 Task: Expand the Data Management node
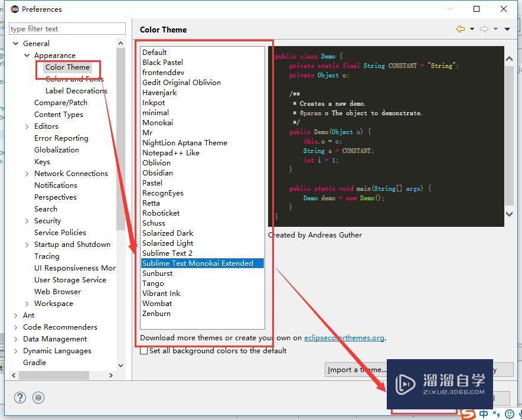pos(15,338)
